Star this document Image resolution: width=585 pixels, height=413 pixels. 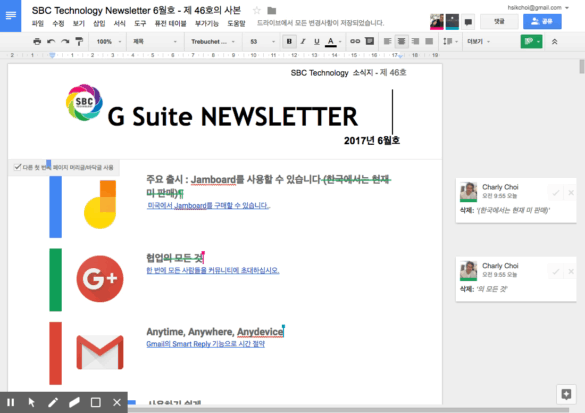click(x=257, y=10)
